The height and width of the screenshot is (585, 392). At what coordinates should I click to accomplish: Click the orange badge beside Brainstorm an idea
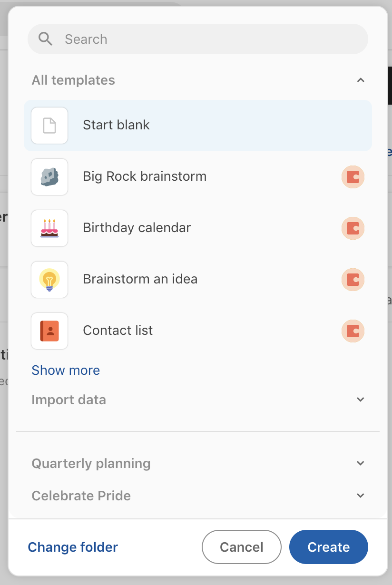tap(353, 280)
